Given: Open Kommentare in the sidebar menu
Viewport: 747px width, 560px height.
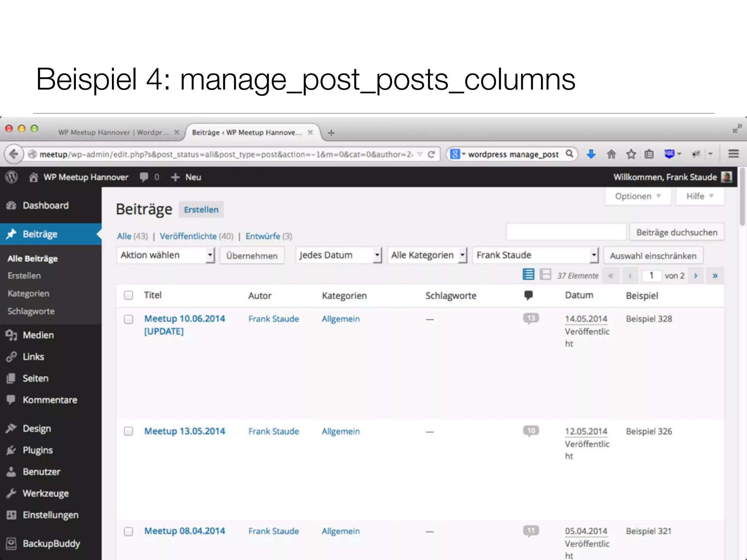Looking at the screenshot, I should (51, 400).
